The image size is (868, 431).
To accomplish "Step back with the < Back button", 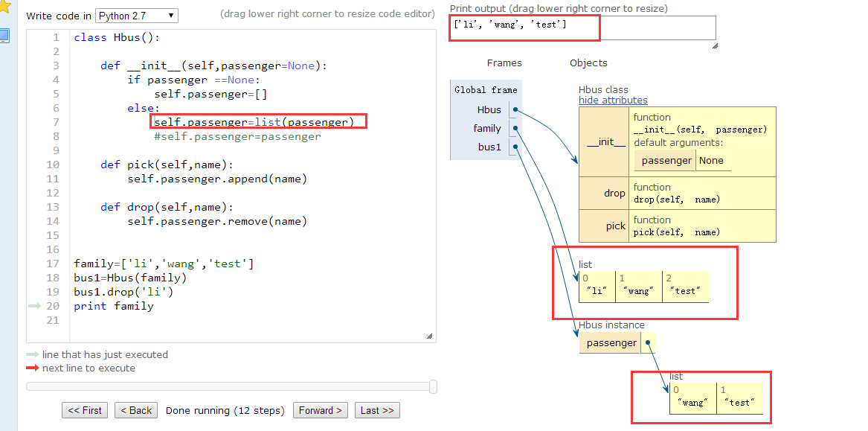I will tap(136, 410).
